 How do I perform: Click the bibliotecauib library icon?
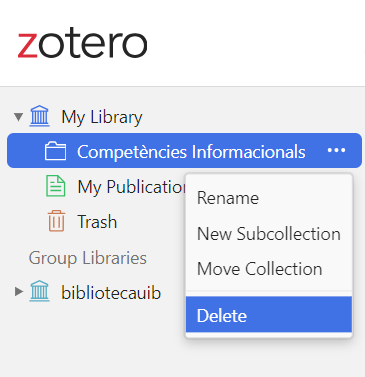pos(39,291)
